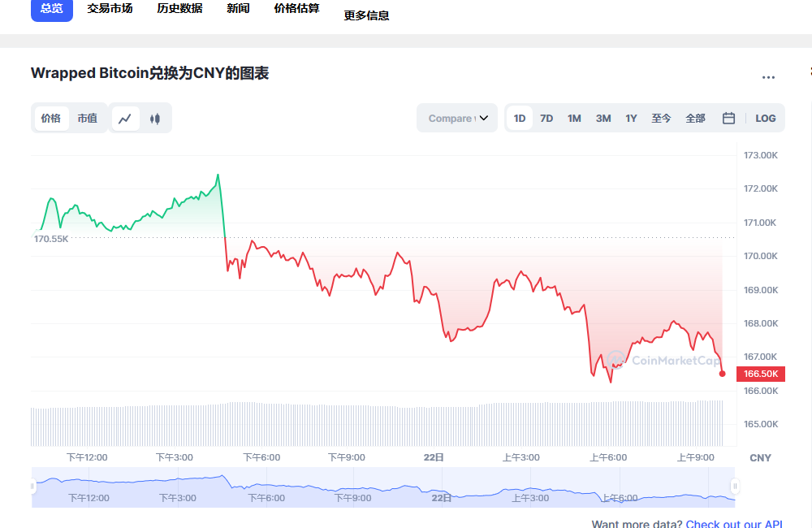
Task: Select the 3M time range
Action: click(x=603, y=118)
